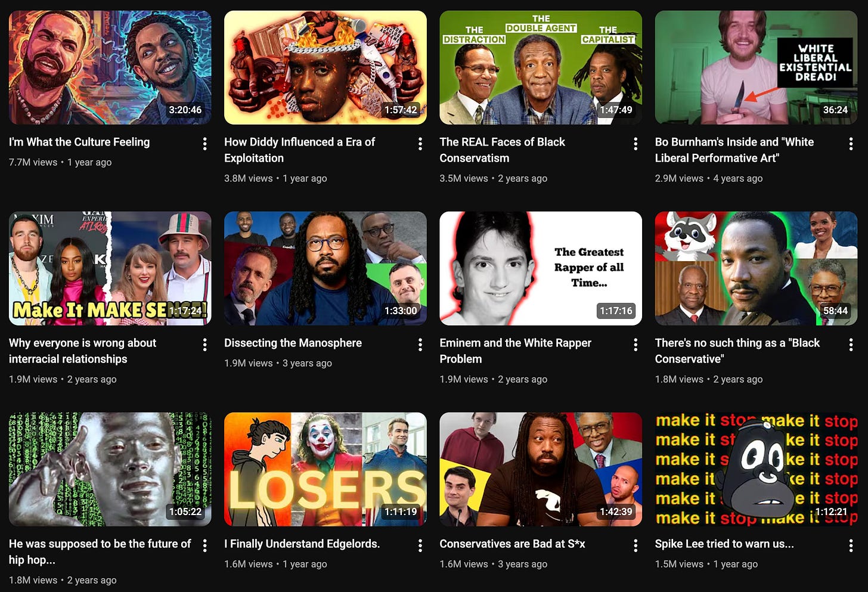Click menu dots next to "I Finally Understand Edgelords"

click(420, 545)
